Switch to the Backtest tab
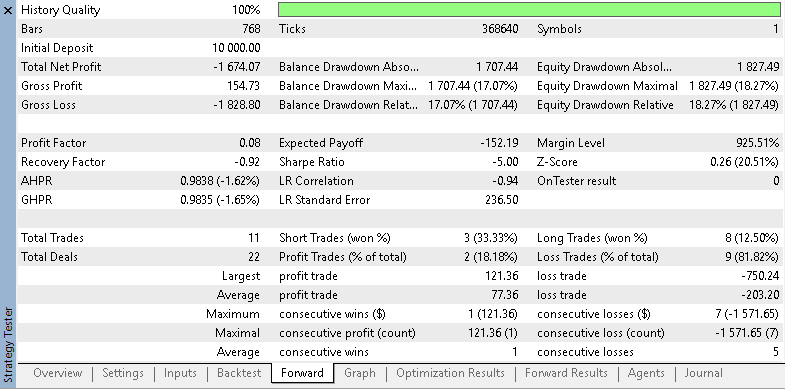 pyautogui.click(x=239, y=373)
